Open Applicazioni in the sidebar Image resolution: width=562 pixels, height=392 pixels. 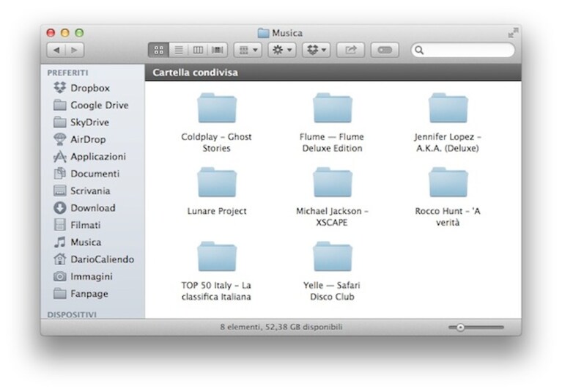coord(92,157)
